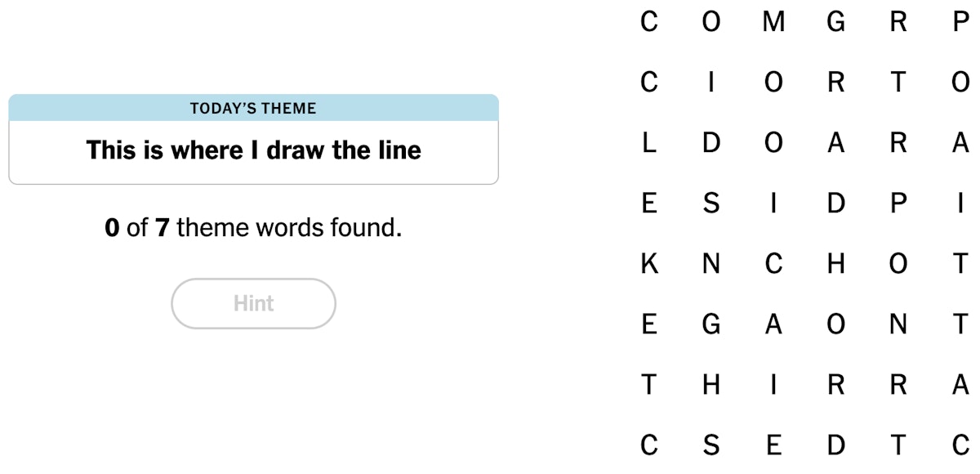Select the letter E beginning the bottom row's third column
The image size is (980, 474).
pos(772,445)
